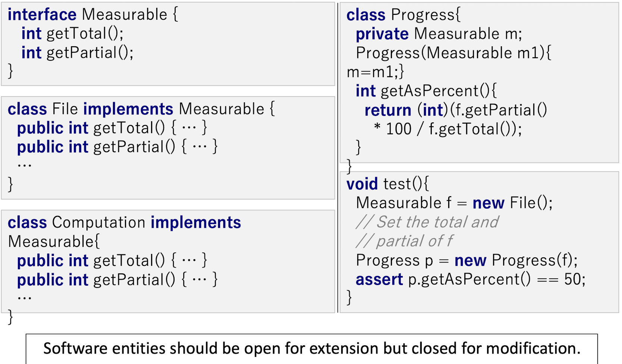Click the 'void test(){' method header
622x364 pixels.
[x=388, y=184]
